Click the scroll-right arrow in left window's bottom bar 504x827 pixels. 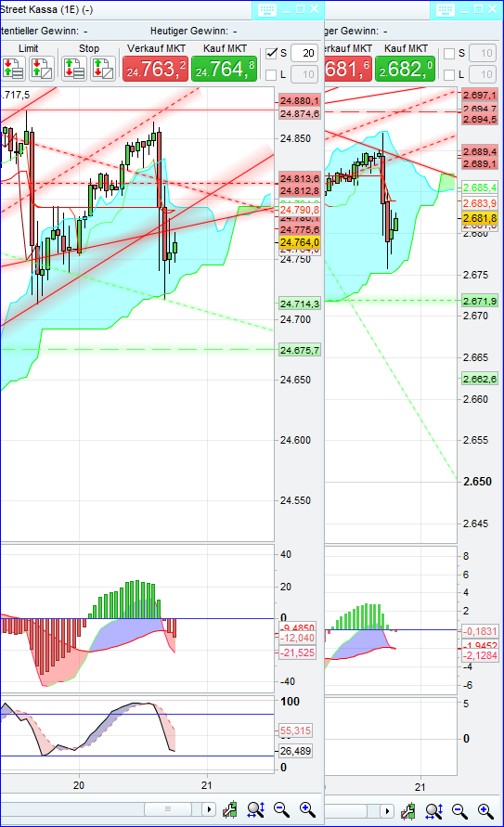click(209, 809)
